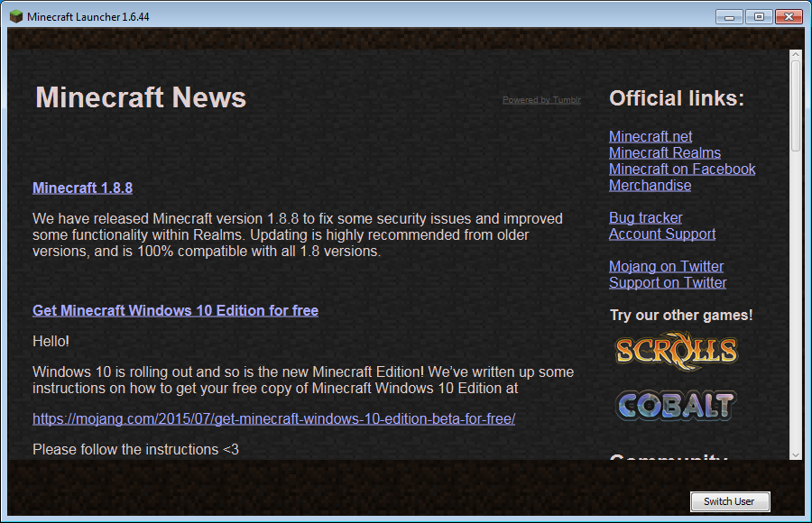Click the scrollbar down arrow
This screenshot has height=523, width=812.
pyautogui.click(x=796, y=455)
